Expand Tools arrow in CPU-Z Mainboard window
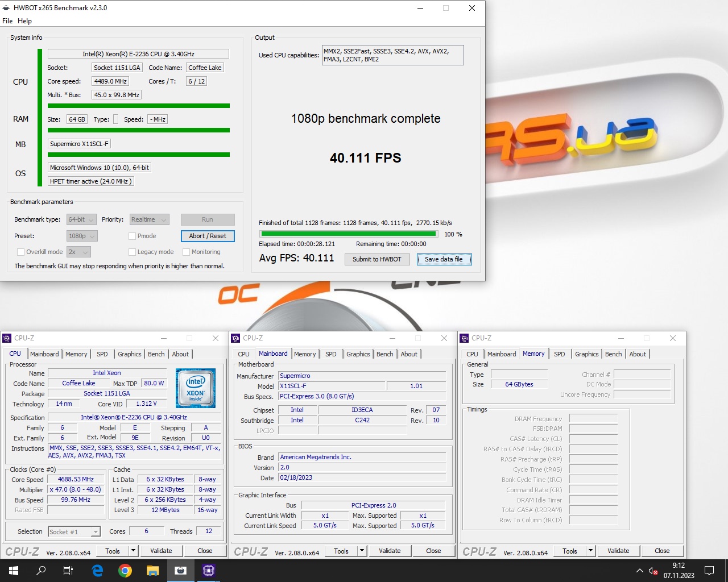Screen dimensions: 728x582 (x=362, y=551)
